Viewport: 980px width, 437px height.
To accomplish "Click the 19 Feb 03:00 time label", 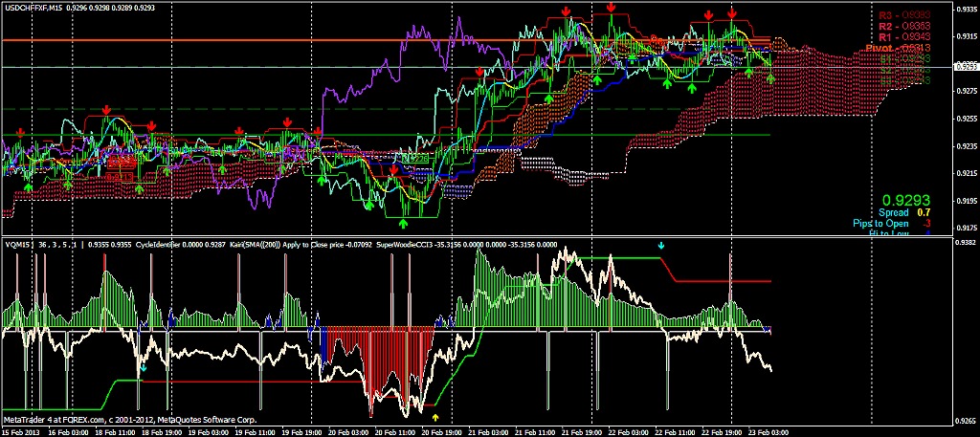I will pos(210,432).
